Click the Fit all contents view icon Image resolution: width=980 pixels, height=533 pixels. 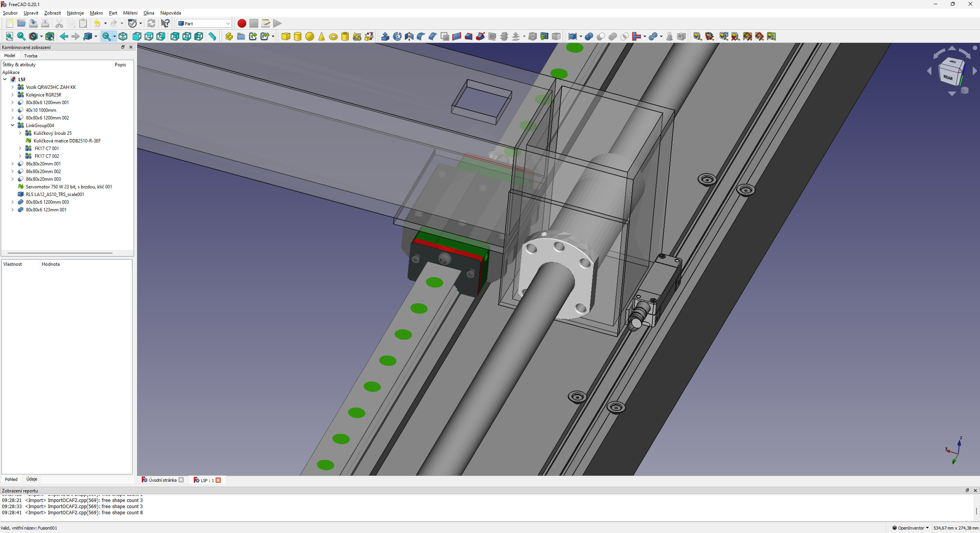pos(9,36)
